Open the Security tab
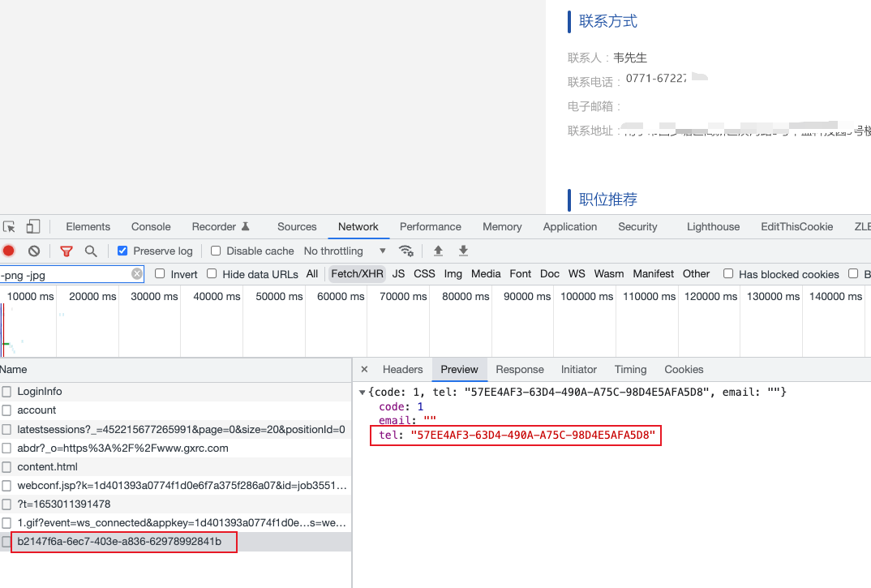Viewport: 871px width, 588px height. 637,227
